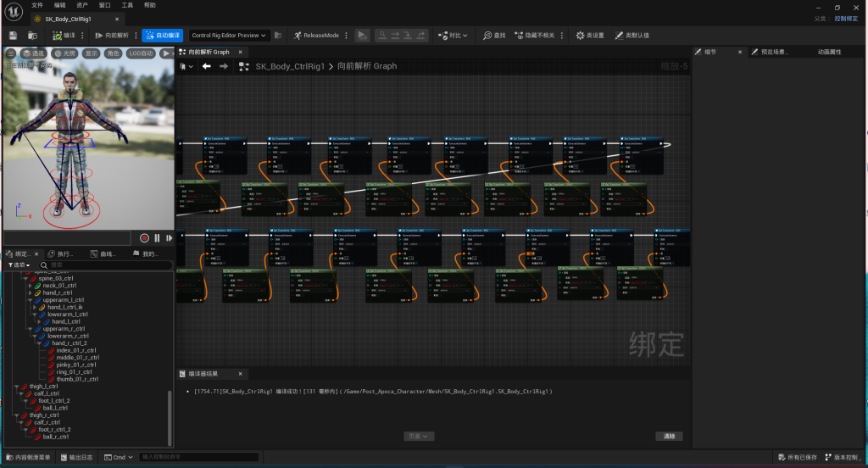The image size is (868, 468).
Task: Switch to the 绑定 rig hierarchy tab
Action: (22, 254)
